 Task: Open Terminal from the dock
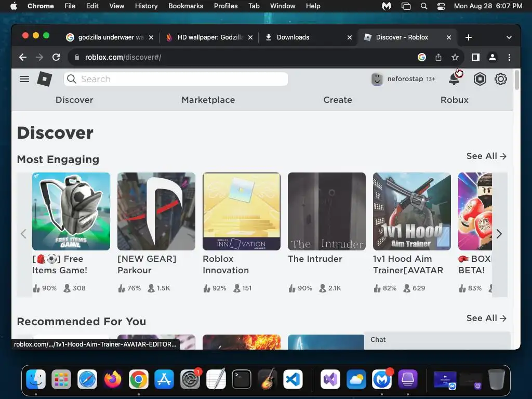[x=242, y=379]
